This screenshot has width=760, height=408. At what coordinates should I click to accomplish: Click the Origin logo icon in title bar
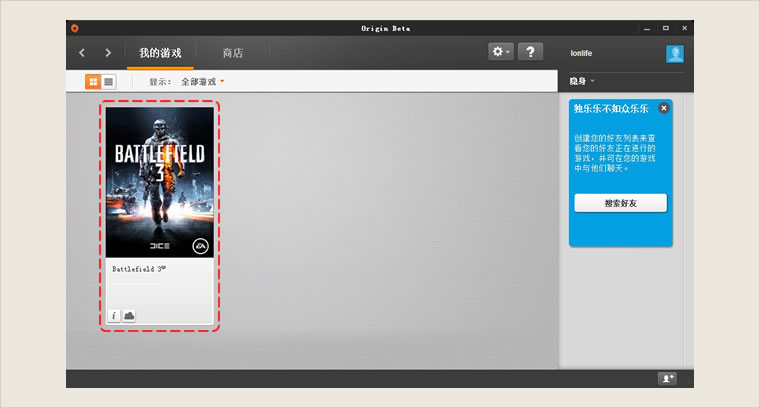pos(75,28)
